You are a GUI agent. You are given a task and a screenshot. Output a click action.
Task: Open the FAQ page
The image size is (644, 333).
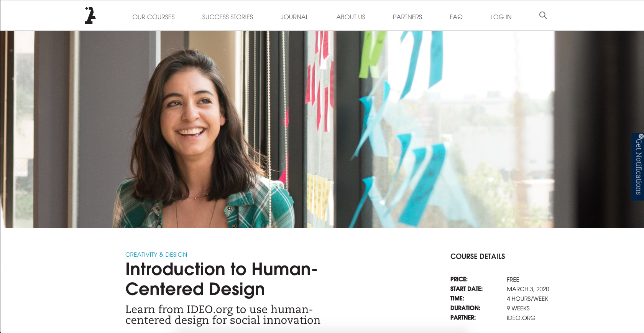456,17
